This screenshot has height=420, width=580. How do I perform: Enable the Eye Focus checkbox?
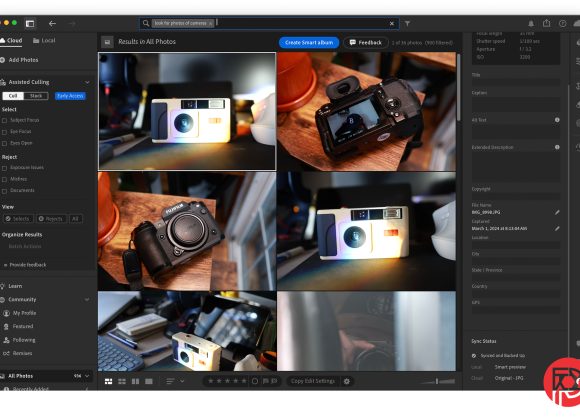click(4, 132)
